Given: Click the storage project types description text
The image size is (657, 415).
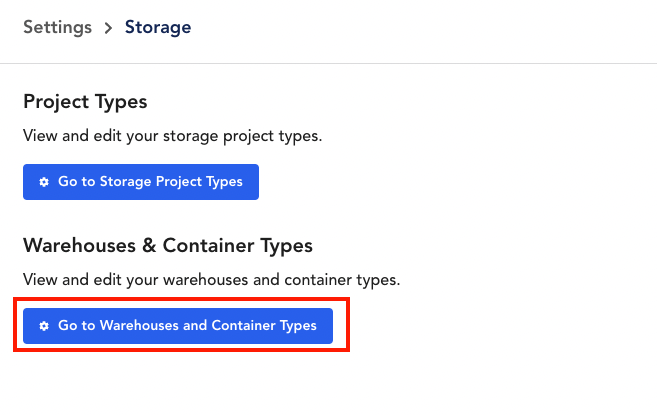Looking at the screenshot, I should 173,136.
